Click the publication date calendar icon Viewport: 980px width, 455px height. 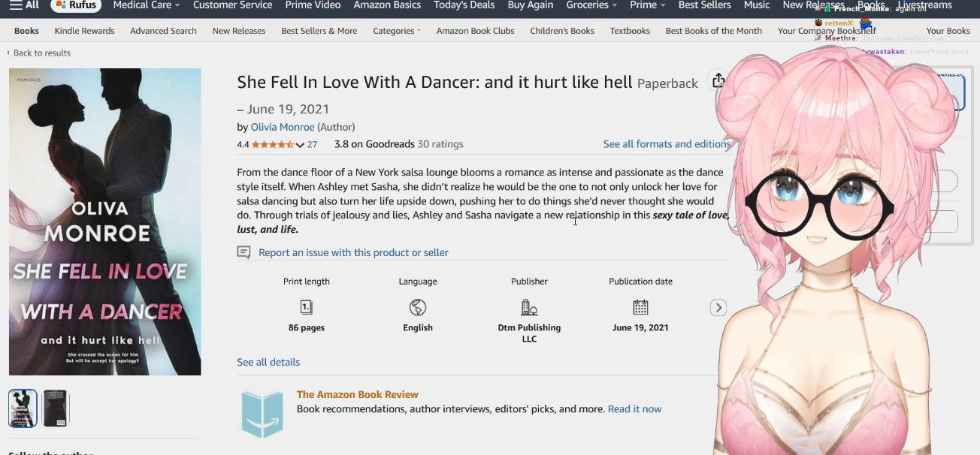(x=640, y=307)
